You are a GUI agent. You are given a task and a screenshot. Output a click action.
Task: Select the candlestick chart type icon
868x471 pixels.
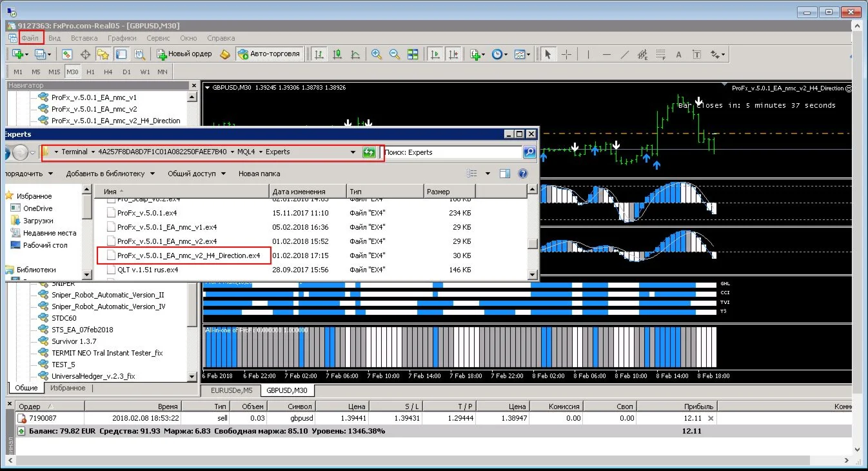point(337,54)
